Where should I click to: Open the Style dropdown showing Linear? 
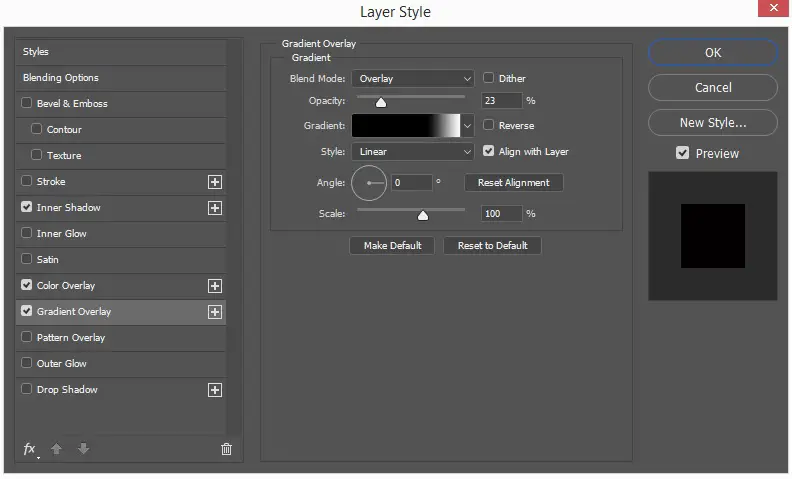coord(413,152)
